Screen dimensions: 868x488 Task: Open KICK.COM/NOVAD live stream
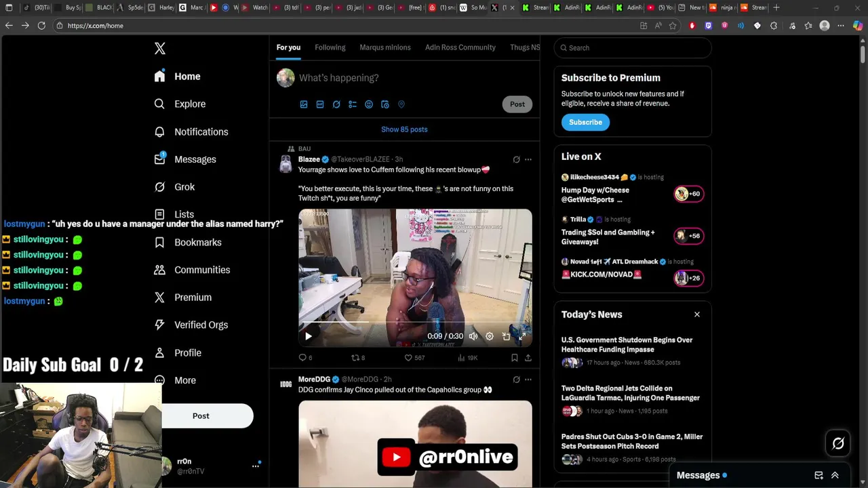click(x=632, y=272)
